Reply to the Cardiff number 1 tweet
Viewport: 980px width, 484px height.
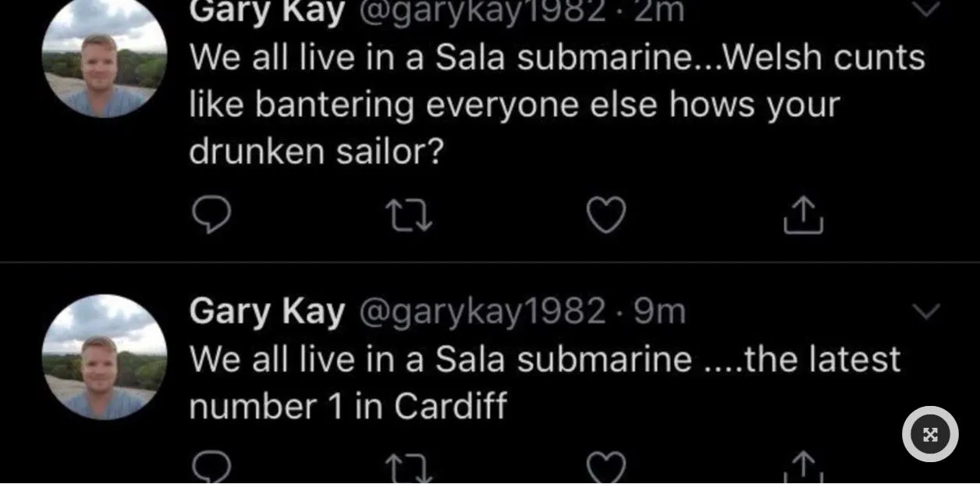(x=210, y=468)
